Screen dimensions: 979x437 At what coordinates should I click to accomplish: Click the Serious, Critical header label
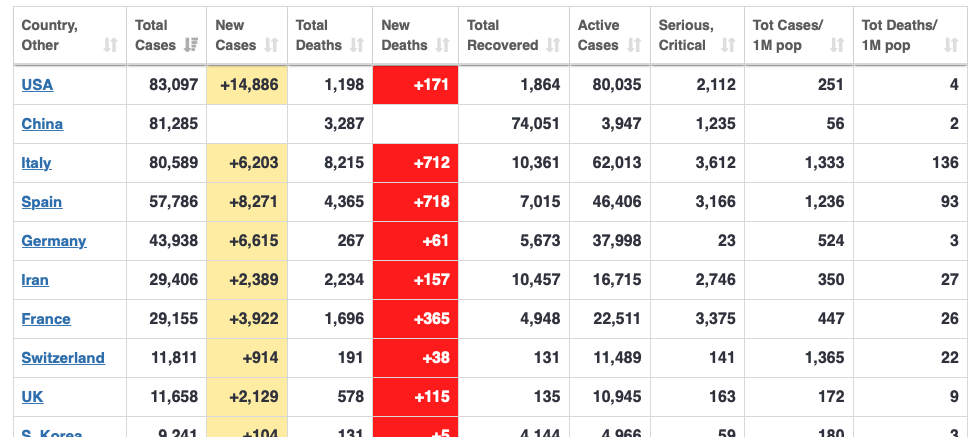(x=686, y=35)
